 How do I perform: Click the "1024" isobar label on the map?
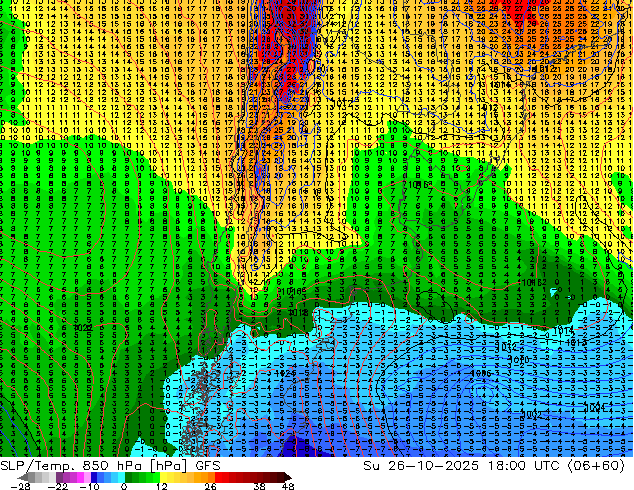(285, 373)
